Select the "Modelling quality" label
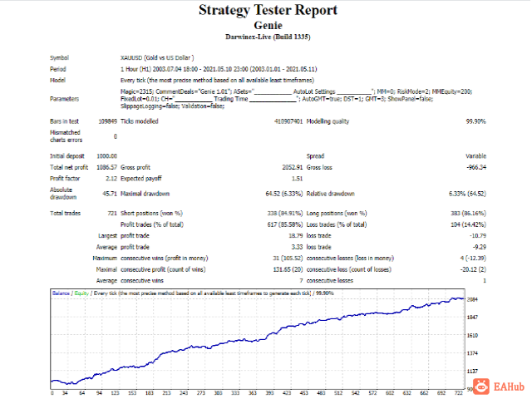 coord(328,121)
